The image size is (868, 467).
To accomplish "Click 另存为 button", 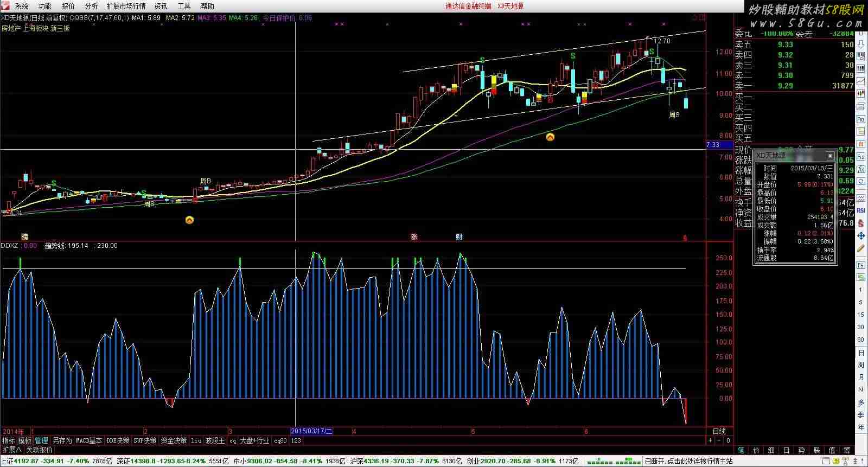I will click(62, 440).
